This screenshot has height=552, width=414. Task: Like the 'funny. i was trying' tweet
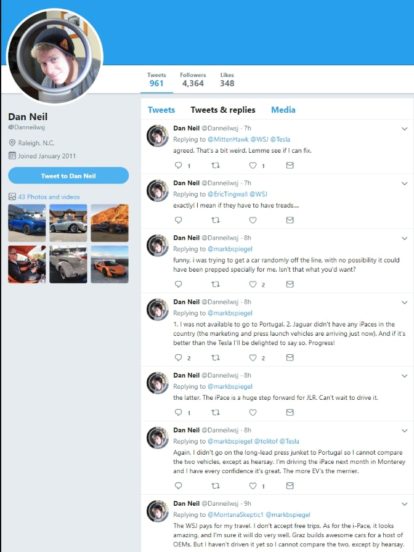(253, 284)
